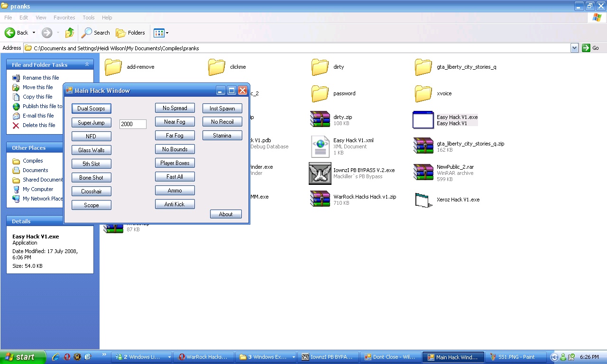Click the Super Jump value input field
This screenshot has width=607, height=364.
click(133, 124)
